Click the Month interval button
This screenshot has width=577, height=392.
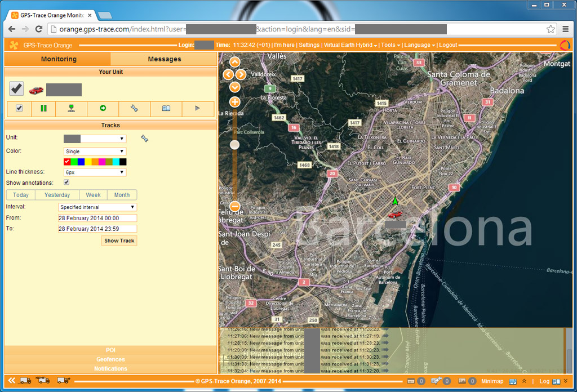(x=122, y=195)
